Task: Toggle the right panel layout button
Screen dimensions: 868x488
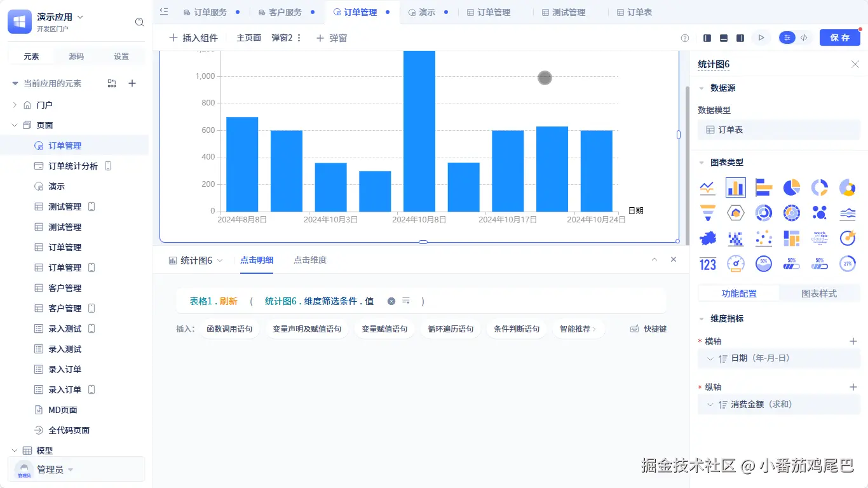Action: pyautogui.click(x=740, y=38)
